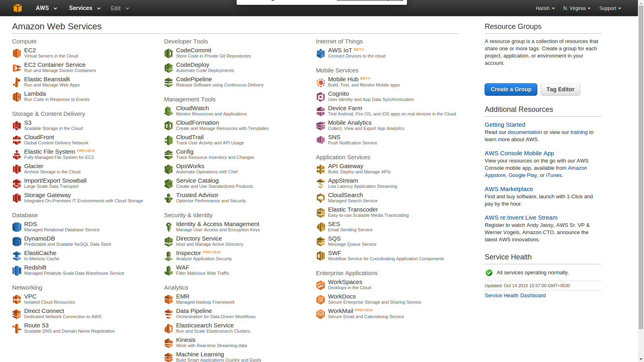Click the Data Pipeline link

(x=194, y=311)
